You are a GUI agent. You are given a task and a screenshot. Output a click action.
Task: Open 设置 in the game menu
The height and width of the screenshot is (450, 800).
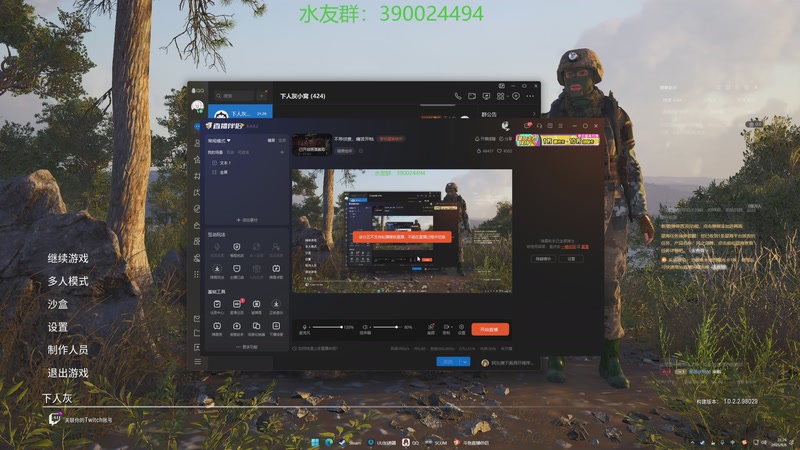click(58, 327)
